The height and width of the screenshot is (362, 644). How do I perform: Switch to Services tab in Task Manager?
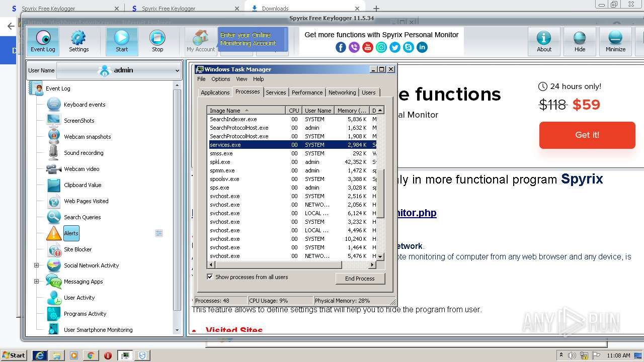276,93
